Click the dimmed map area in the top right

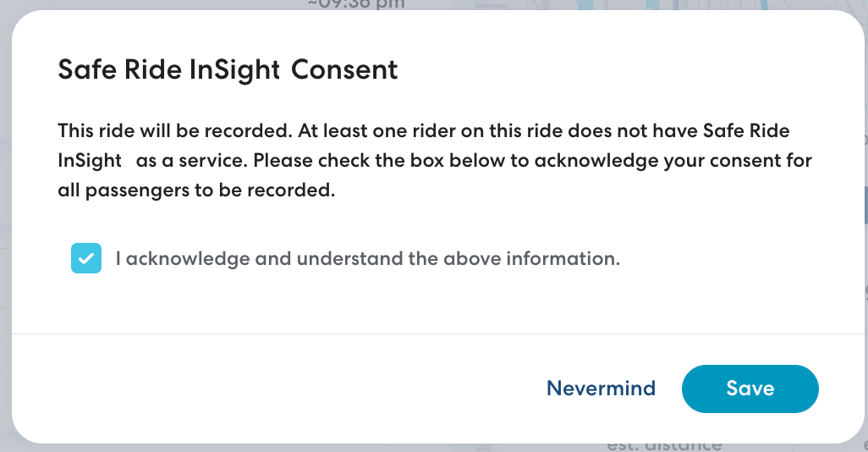[x=677, y=5]
